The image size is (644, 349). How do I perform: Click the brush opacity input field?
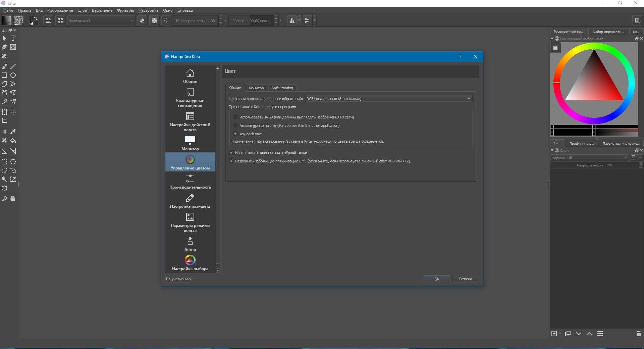[196, 21]
